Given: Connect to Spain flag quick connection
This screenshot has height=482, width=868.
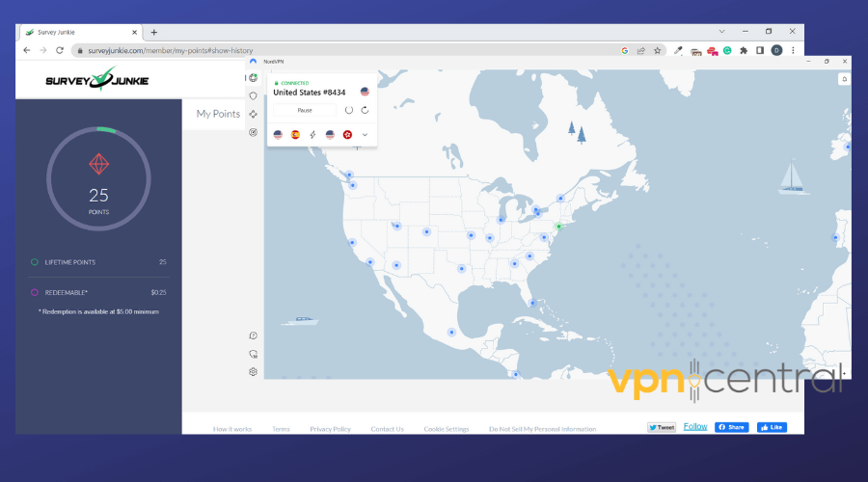Looking at the screenshot, I should tap(296, 134).
